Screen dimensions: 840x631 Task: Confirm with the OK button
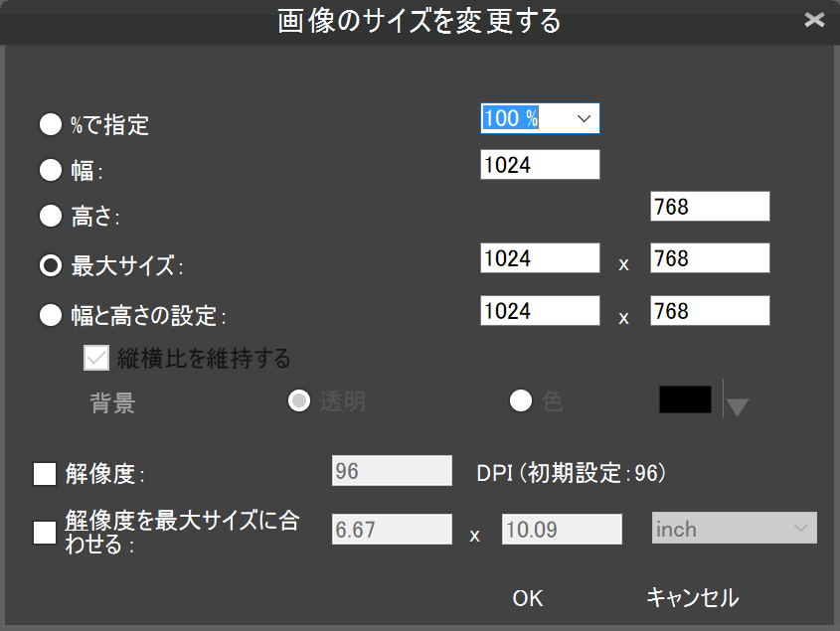(528, 598)
